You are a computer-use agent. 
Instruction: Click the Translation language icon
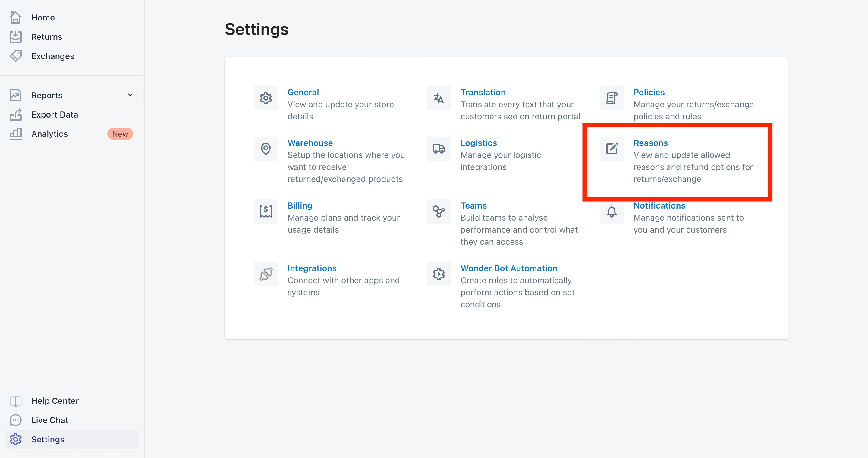point(439,98)
